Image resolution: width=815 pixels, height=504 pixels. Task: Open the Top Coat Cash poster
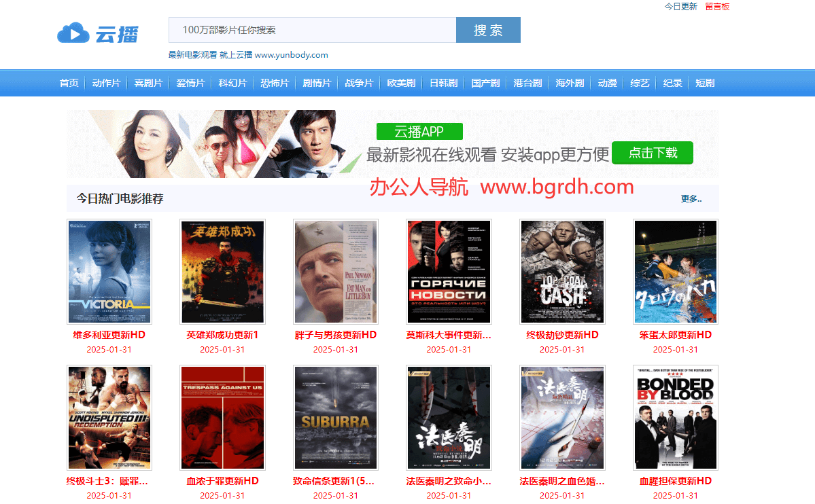562,272
